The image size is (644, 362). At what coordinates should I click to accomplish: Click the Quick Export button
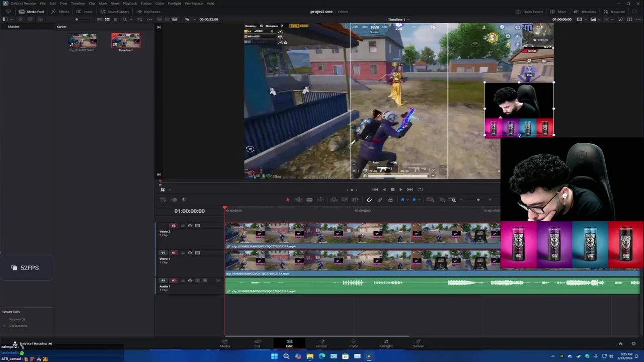pyautogui.click(x=529, y=12)
